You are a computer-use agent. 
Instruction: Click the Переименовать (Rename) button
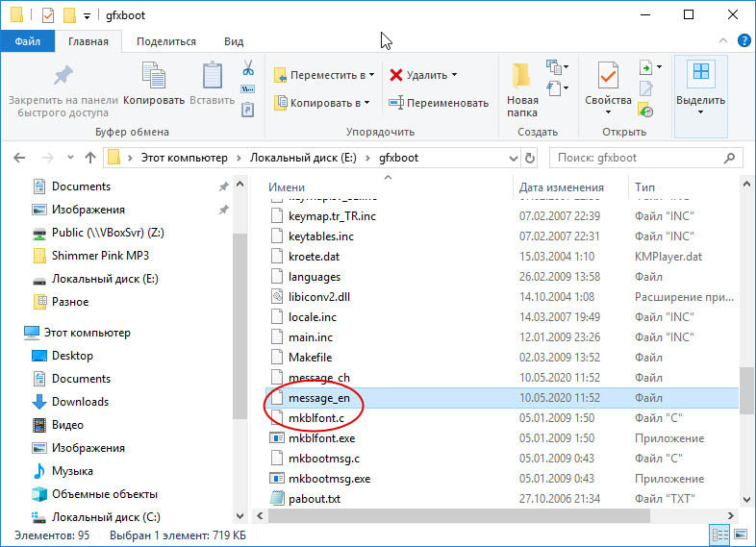click(439, 103)
